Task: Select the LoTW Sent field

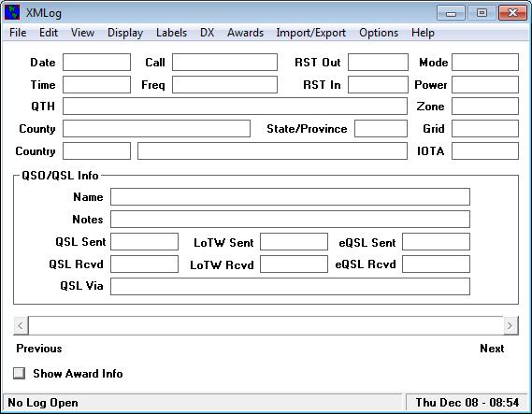Action: 294,242
